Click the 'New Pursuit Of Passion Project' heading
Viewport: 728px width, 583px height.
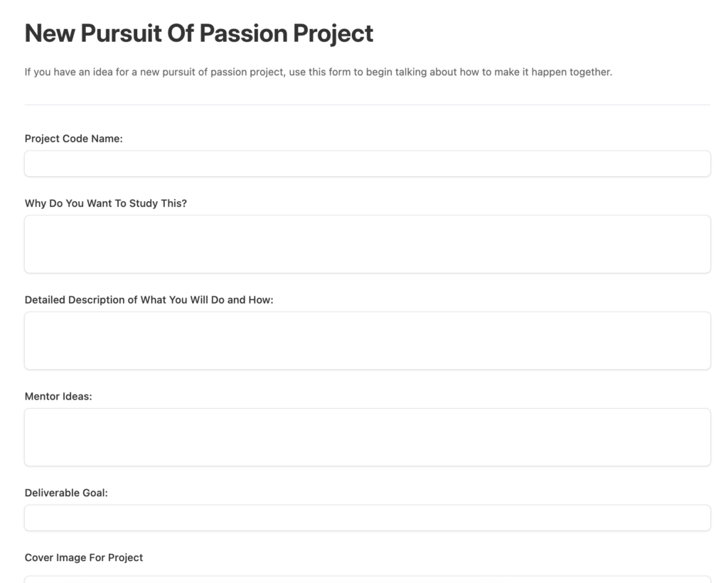(199, 34)
